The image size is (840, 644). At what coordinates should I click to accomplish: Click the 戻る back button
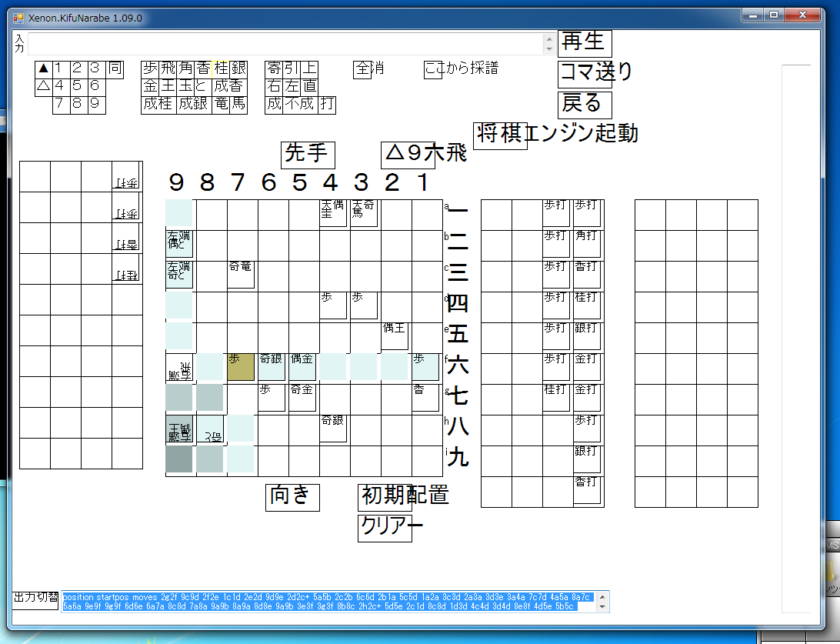(x=585, y=105)
